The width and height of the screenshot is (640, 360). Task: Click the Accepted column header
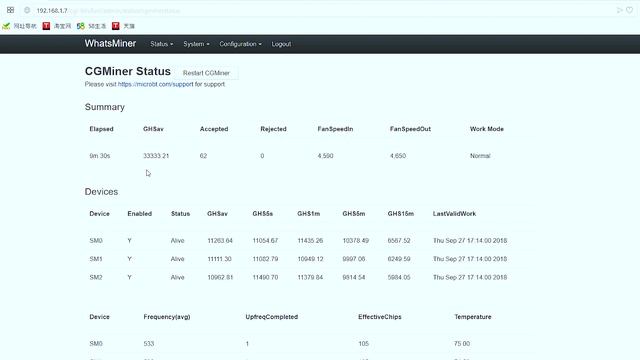click(214, 129)
